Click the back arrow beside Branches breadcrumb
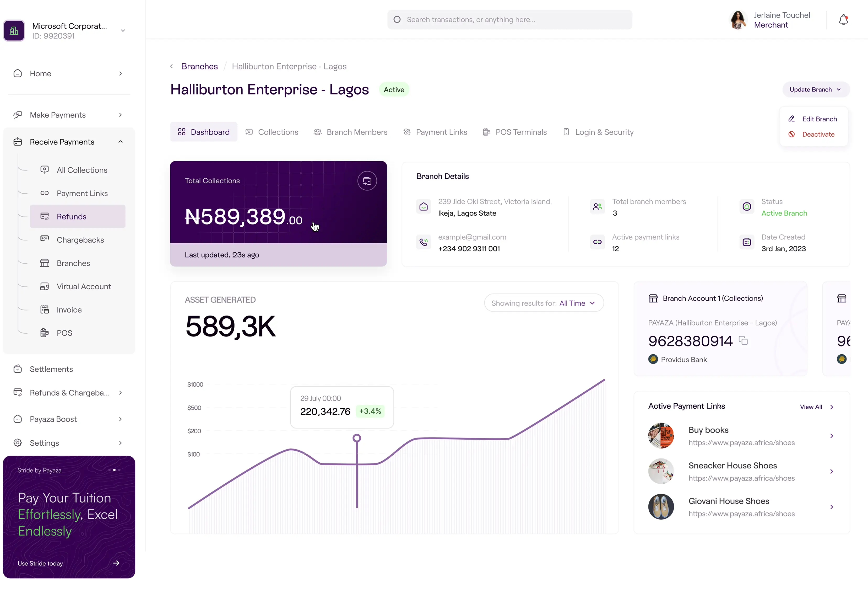Screen dimensions: 868x598 171,66
